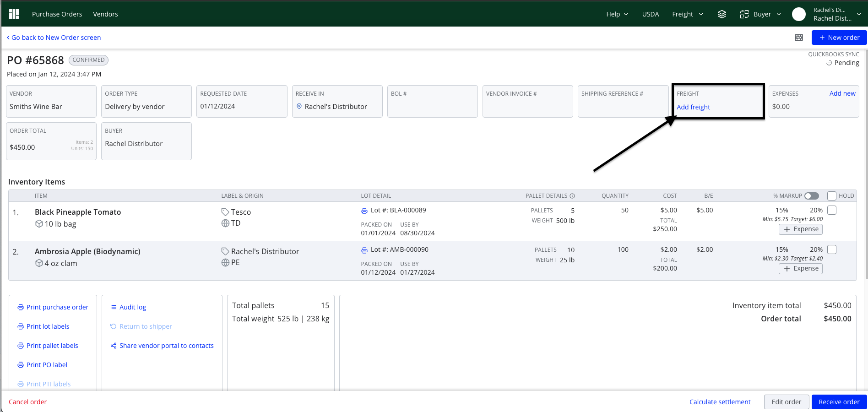Image resolution: width=868 pixels, height=412 pixels.
Task: Check the HOLD header checkbox
Action: coord(832,196)
